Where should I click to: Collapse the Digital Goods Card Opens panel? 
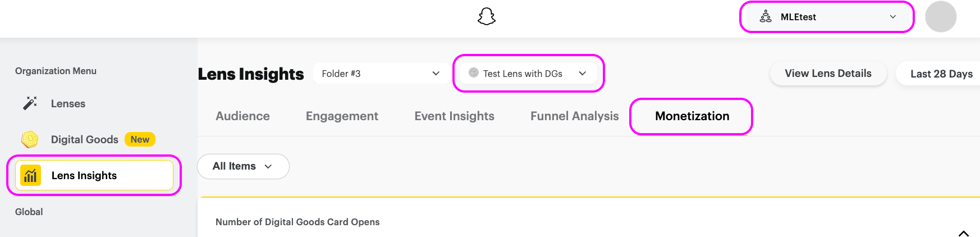tap(963, 233)
